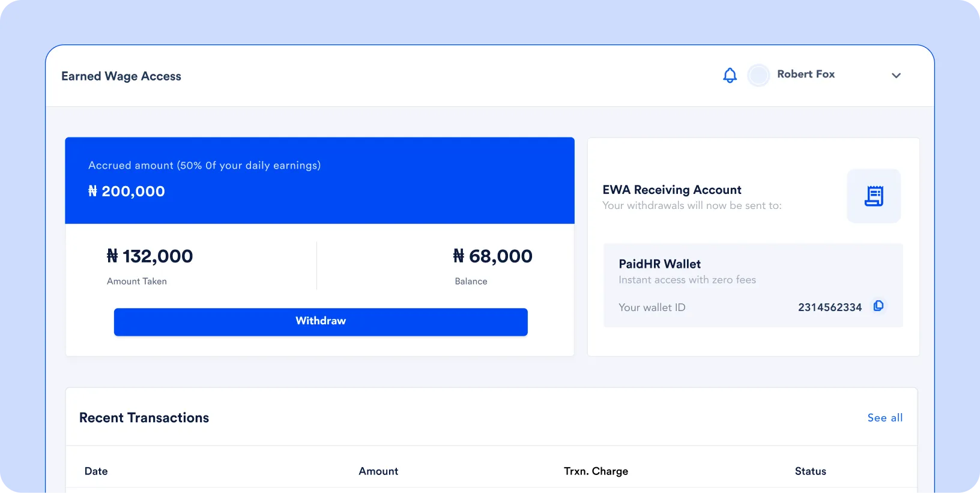
Task: Sort by the Amount column header
Action: pos(378,471)
